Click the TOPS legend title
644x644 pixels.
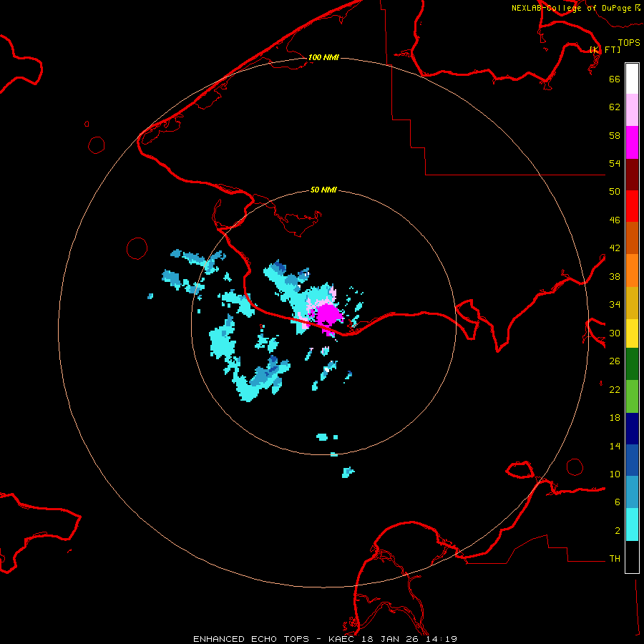click(629, 43)
